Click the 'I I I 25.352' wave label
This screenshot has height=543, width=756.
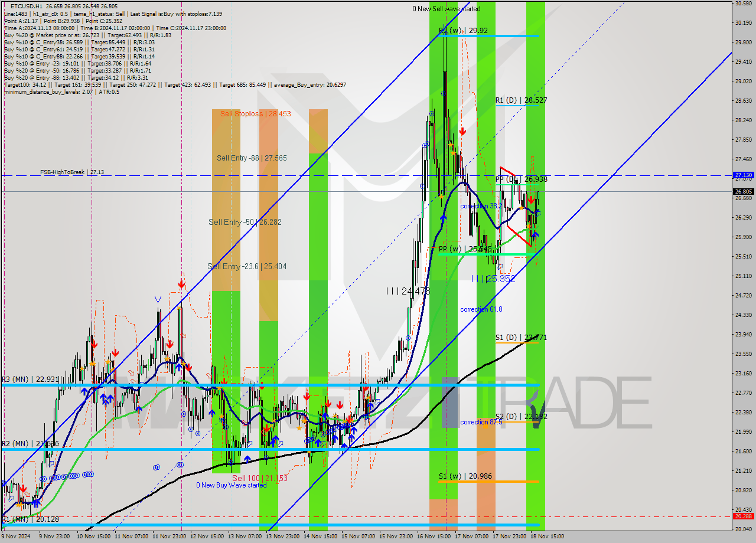(x=493, y=279)
